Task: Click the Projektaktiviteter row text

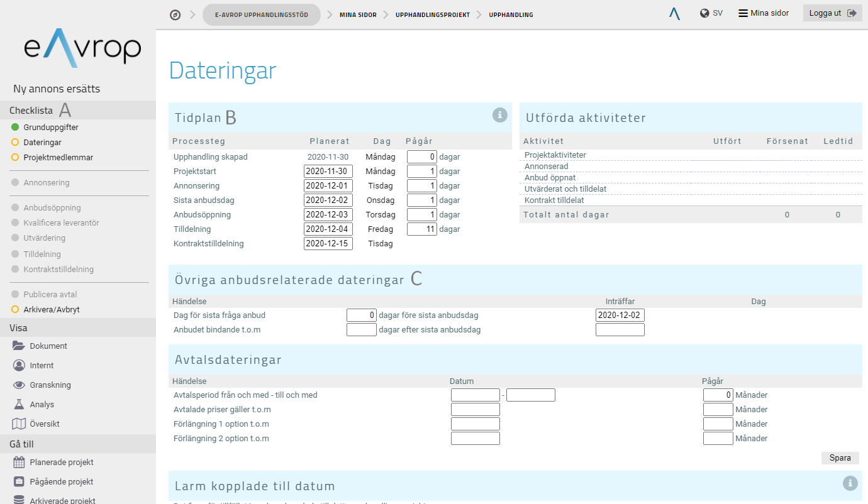Action: tap(555, 155)
